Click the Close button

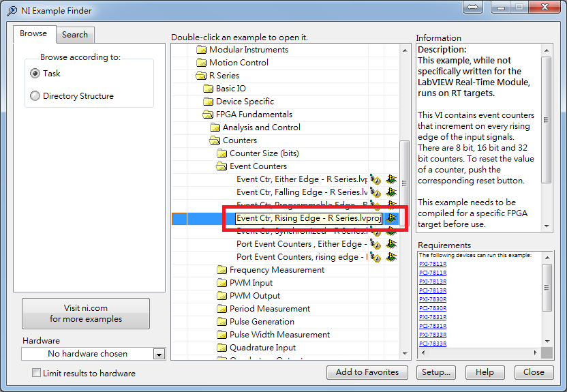pos(534,372)
